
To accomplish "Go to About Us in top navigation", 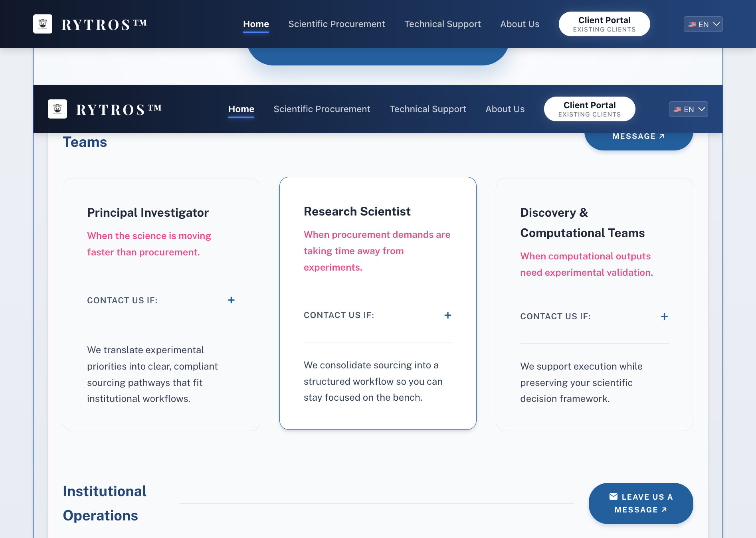I will [520, 24].
